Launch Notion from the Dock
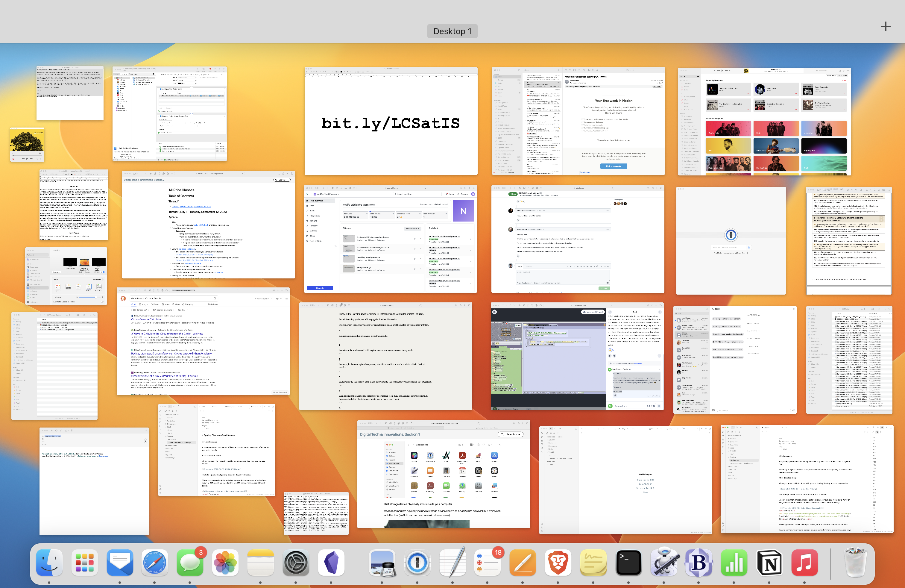 tap(770, 563)
